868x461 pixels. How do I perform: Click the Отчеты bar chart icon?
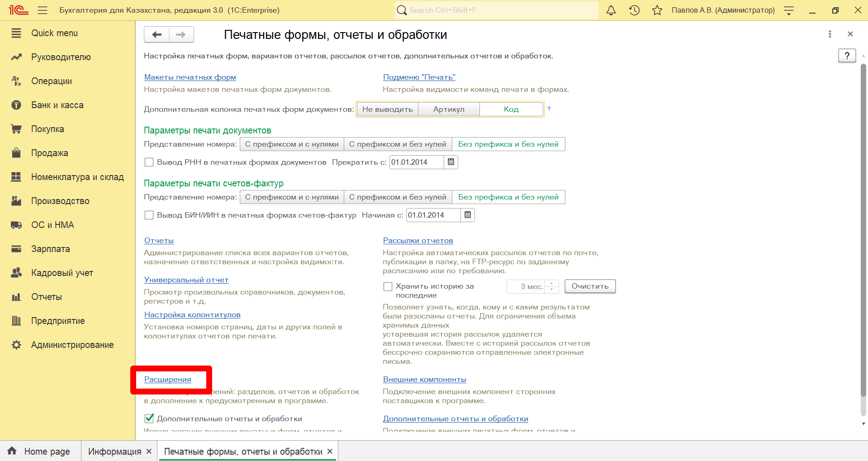pos(16,297)
